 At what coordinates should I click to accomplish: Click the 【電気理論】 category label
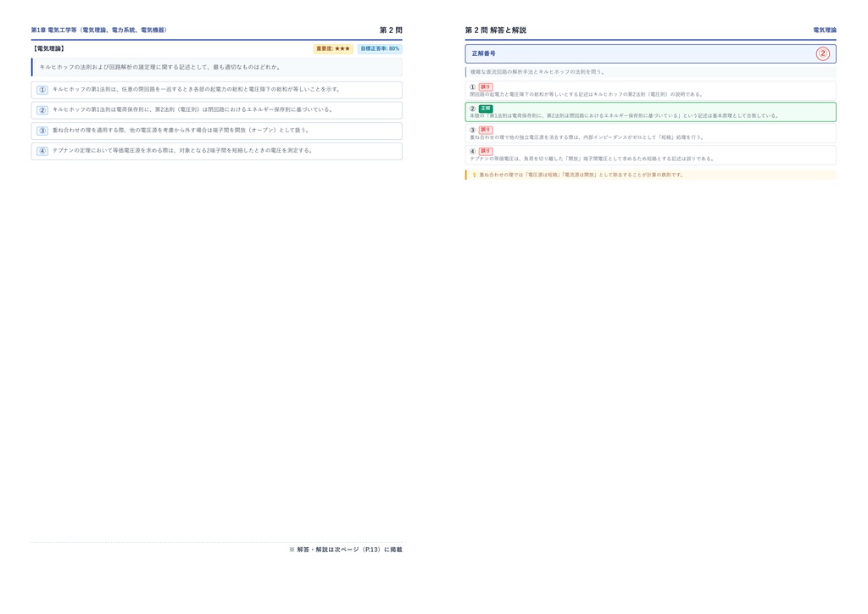coord(48,48)
